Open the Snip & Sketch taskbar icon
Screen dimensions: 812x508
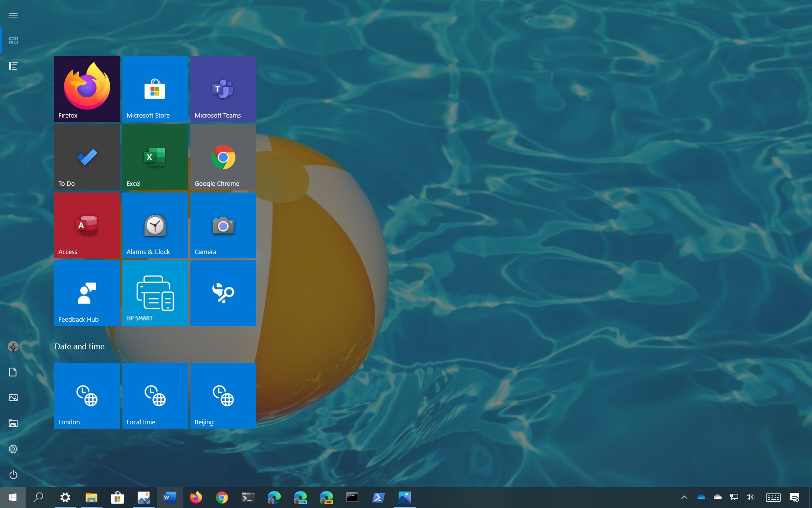[x=144, y=497]
